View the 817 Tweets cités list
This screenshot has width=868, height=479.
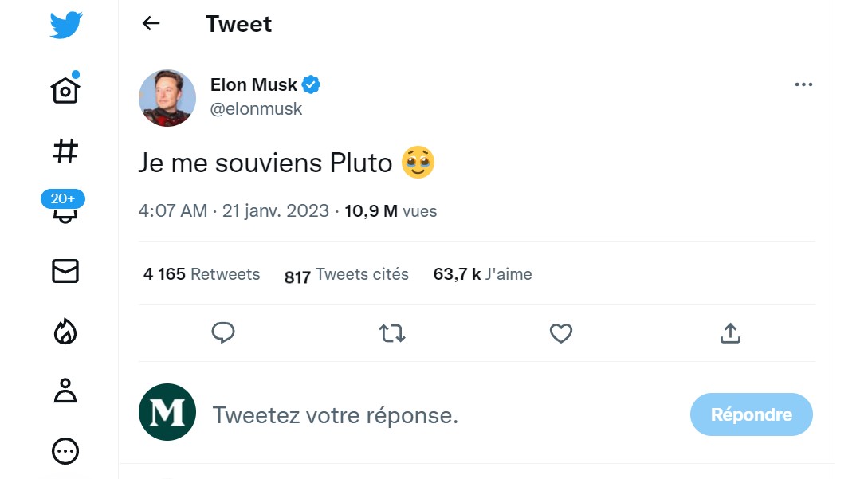point(347,275)
